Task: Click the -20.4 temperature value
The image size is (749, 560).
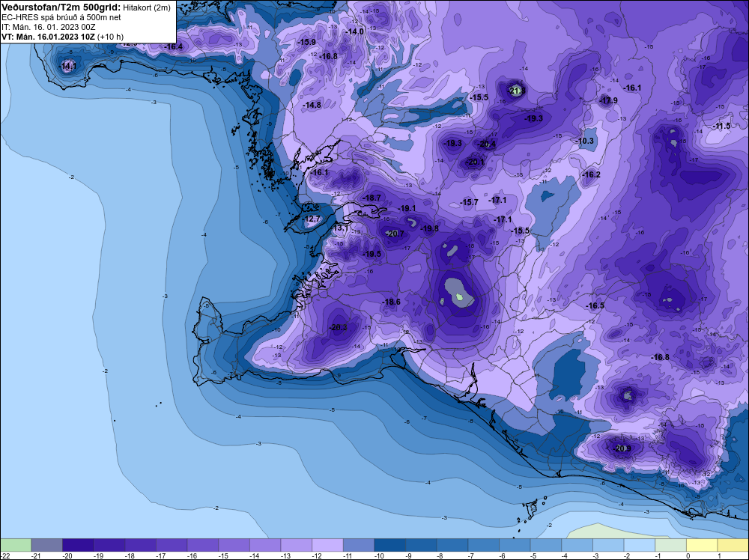Action: coord(487,144)
